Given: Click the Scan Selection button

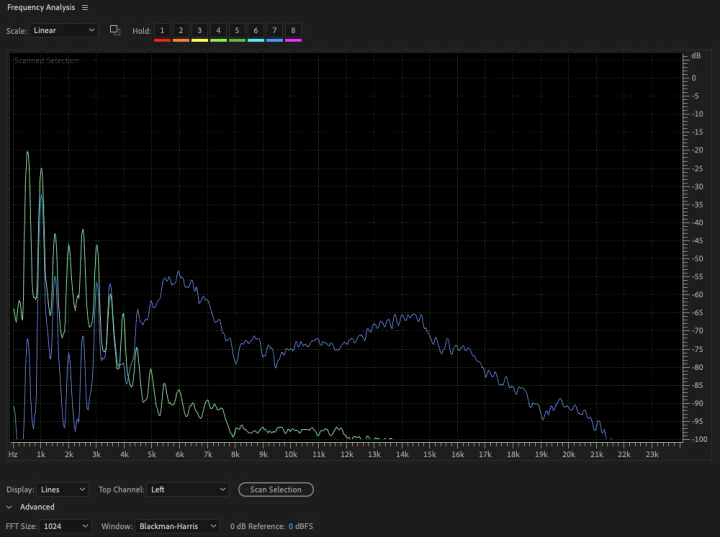Looking at the screenshot, I should pyautogui.click(x=276, y=490).
